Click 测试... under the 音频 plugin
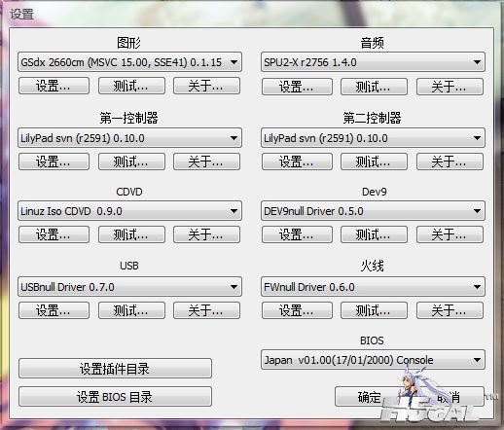The image size is (504, 430). point(374,87)
